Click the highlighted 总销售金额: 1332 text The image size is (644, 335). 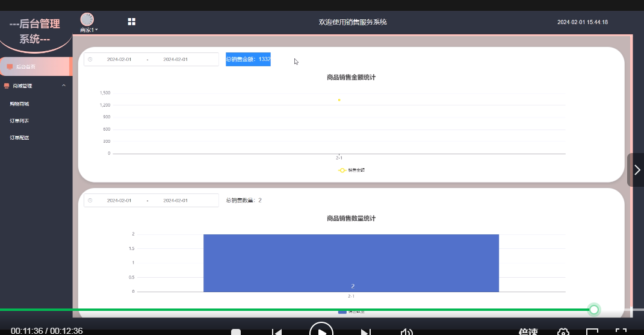[248, 59]
